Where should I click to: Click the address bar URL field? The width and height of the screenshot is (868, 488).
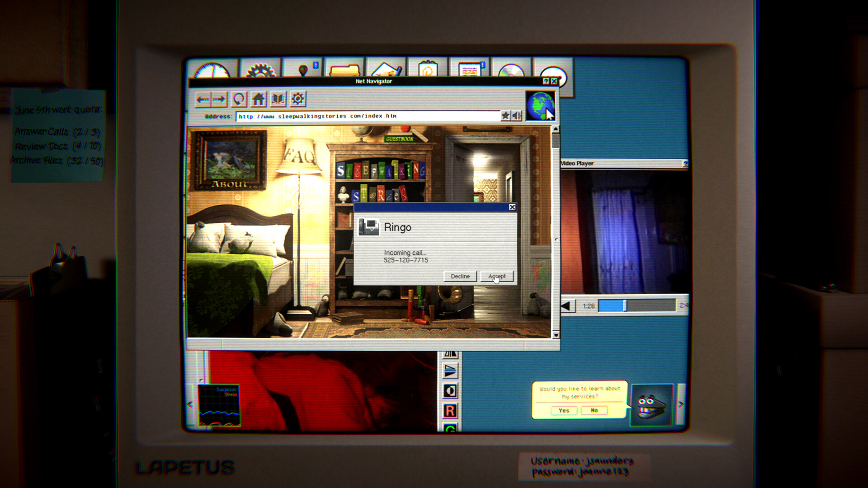click(368, 116)
